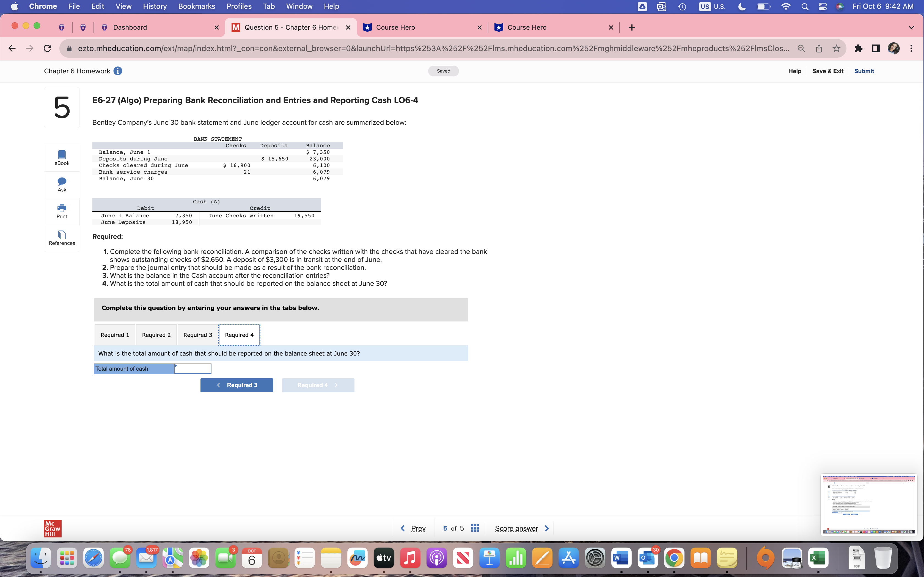Toggle Focus mode moon icon
Viewport: 924px width, 577px height.
point(741,7)
